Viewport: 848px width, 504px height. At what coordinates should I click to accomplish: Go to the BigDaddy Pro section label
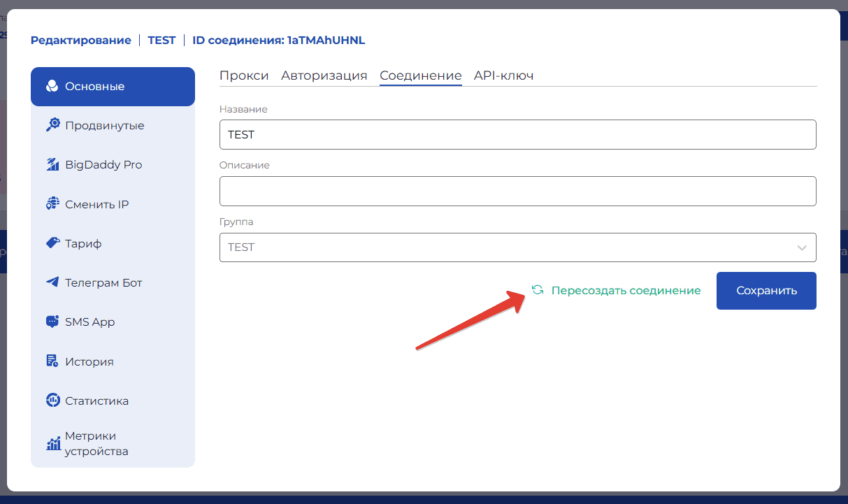pos(103,165)
